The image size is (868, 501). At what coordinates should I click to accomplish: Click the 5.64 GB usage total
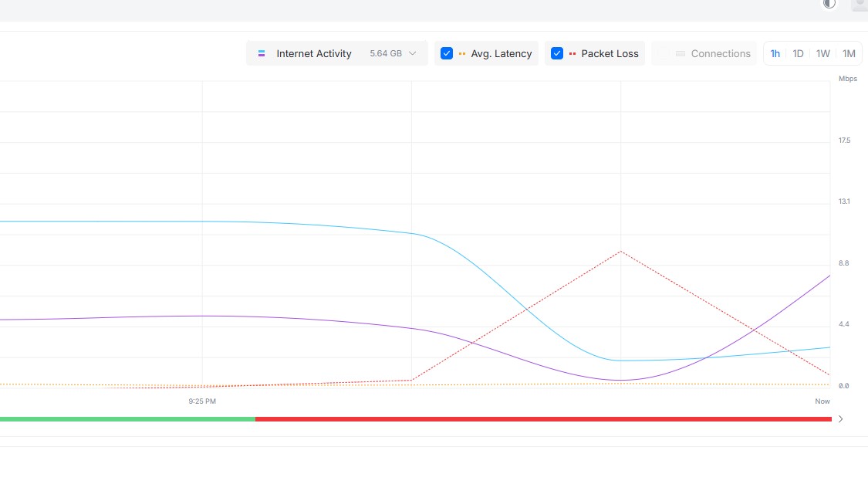click(385, 54)
